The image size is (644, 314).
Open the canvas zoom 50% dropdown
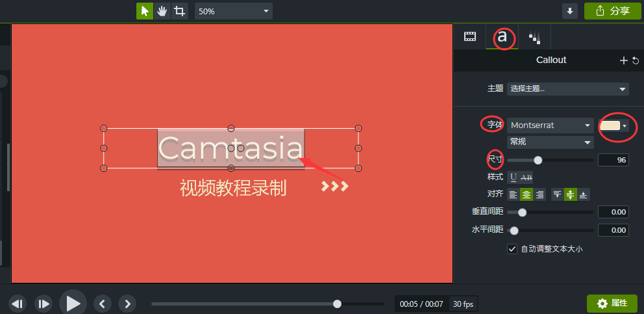[233, 11]
